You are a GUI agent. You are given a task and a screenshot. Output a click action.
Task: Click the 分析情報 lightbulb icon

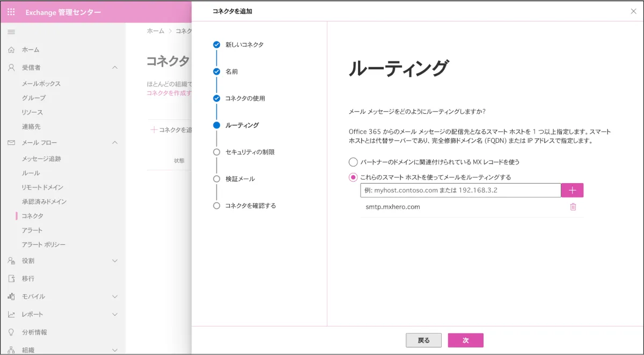(x=11, y=332)
